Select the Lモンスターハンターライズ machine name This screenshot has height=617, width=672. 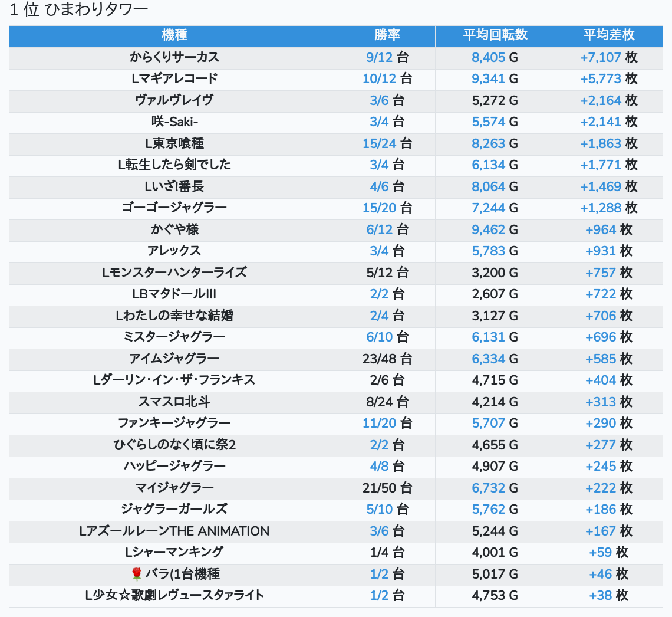coord(174,273)
